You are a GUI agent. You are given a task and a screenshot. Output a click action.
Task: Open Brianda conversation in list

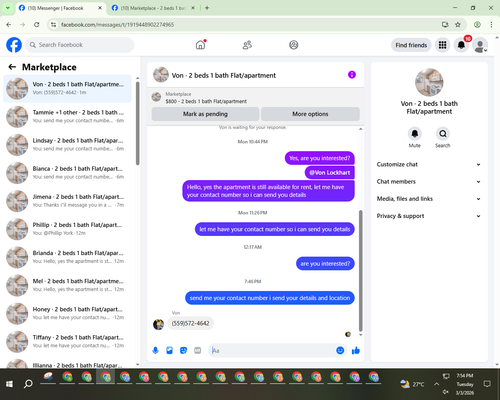click(x=67, y=257)
